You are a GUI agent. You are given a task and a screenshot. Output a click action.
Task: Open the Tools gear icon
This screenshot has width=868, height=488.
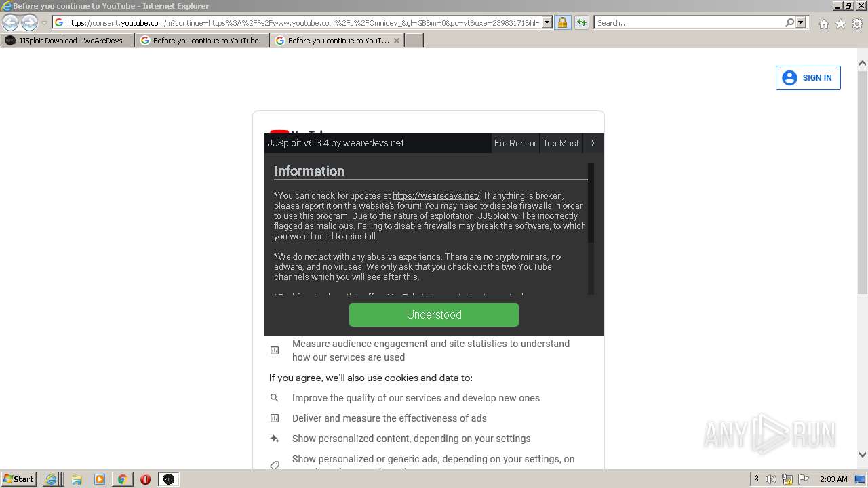tap(857, 24)
